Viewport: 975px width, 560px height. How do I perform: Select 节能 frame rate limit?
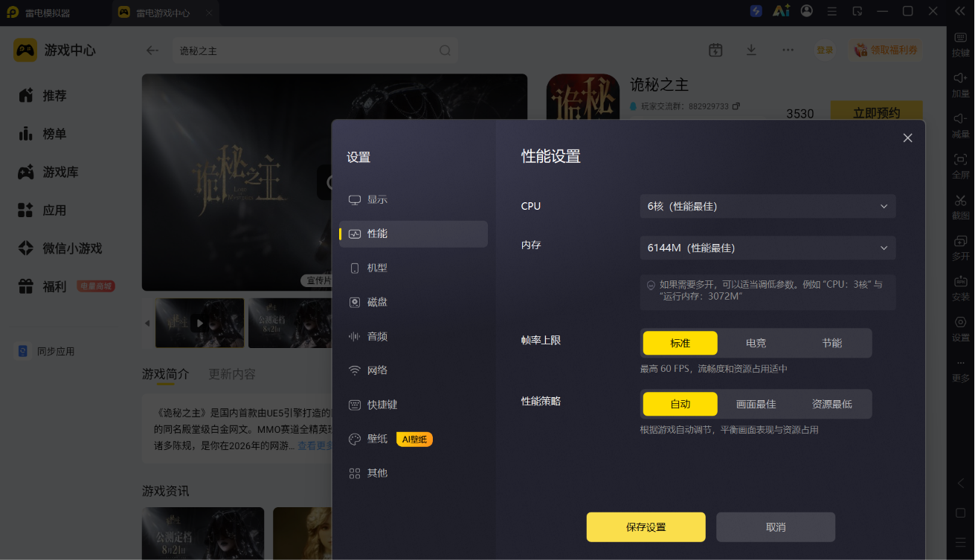(x=832, y=343)
